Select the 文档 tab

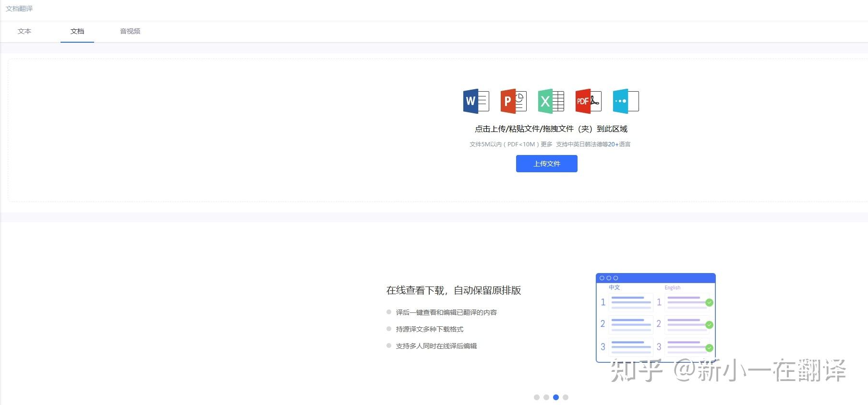[x=77, y=31]
